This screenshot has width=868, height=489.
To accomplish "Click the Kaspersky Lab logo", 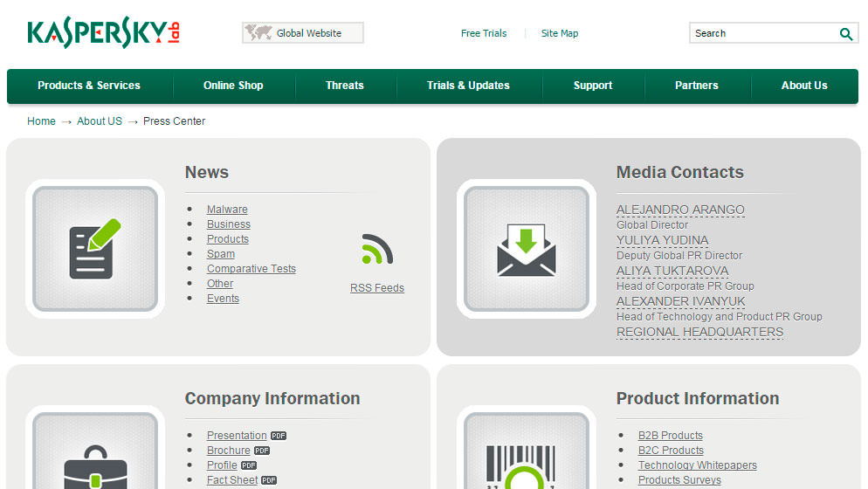I will 103,32.
